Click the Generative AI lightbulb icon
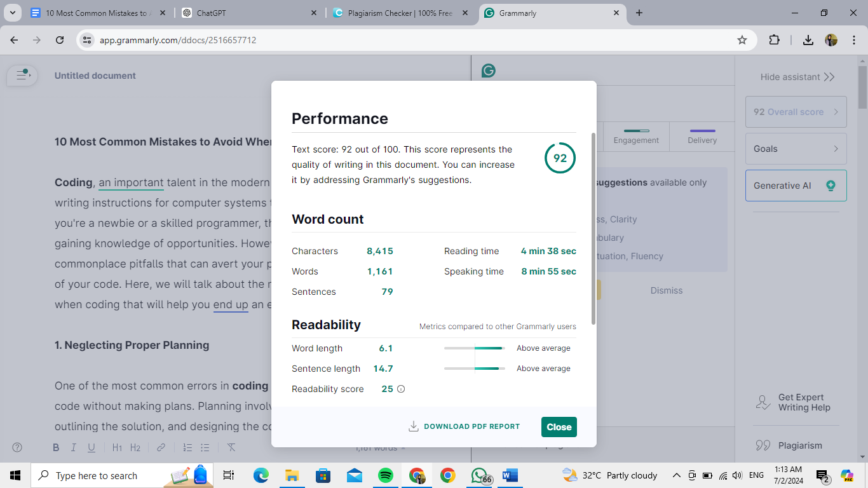Viewport: 868px width, 488px height. [830, 186]
